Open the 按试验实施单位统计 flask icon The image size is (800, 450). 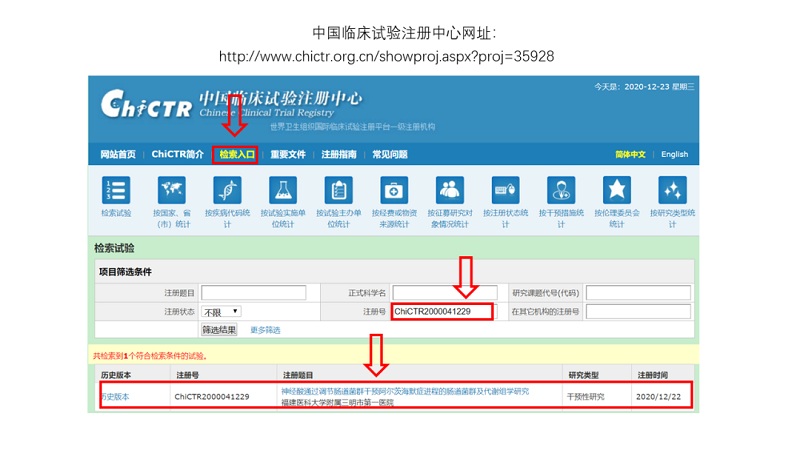tap(283, 190)
